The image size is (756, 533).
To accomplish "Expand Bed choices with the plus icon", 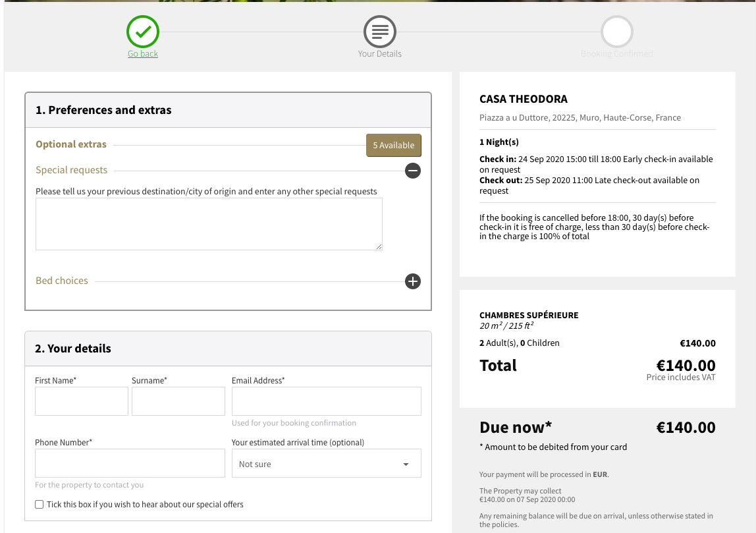I will (x=413, y=281).
